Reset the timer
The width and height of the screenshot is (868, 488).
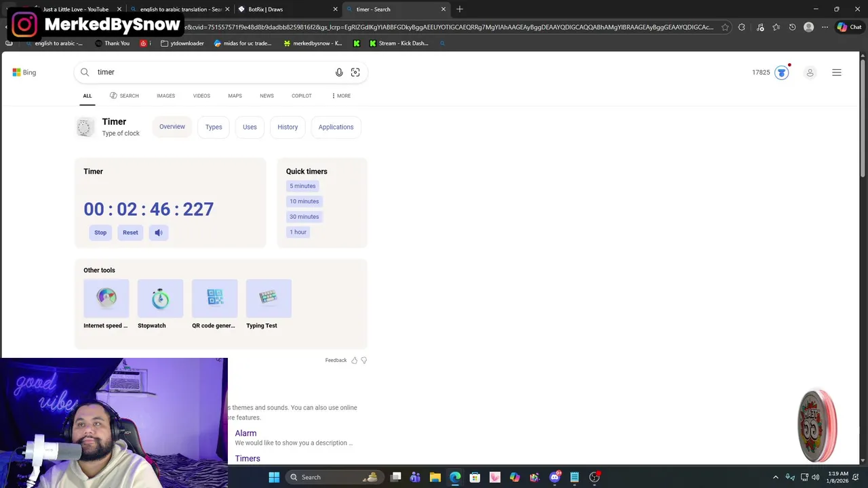tap(130, 232)
